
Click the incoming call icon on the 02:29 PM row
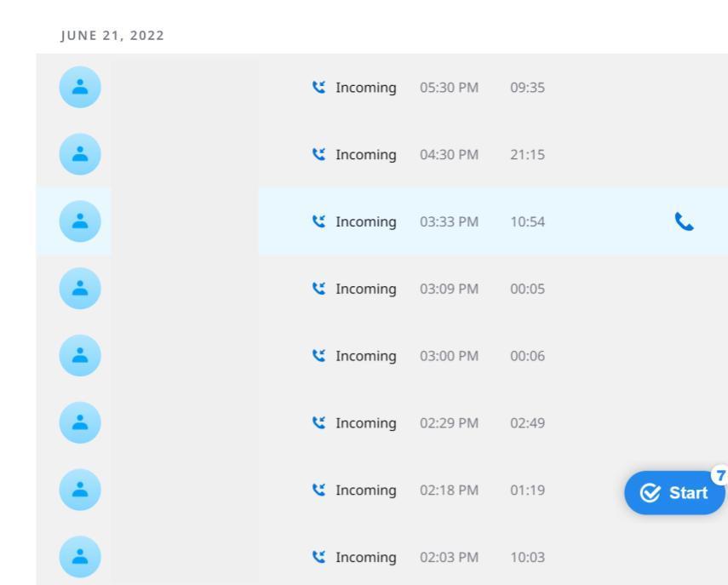(318, 423)
